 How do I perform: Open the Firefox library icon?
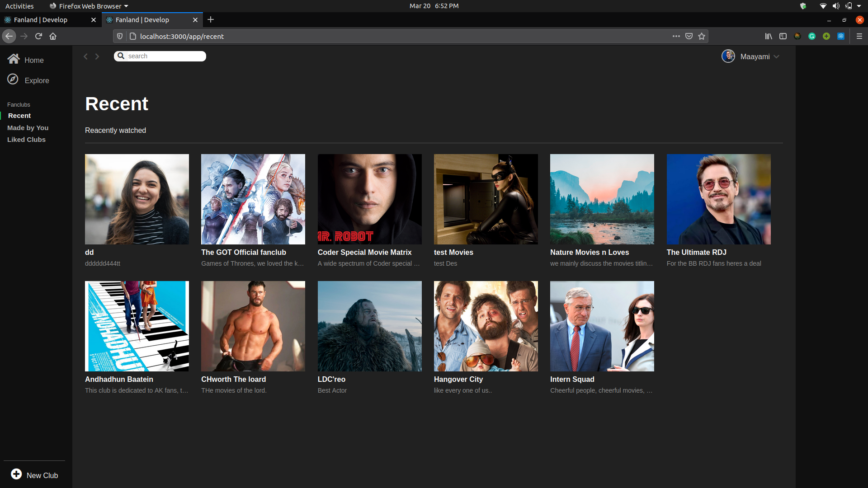coord(769,36)
